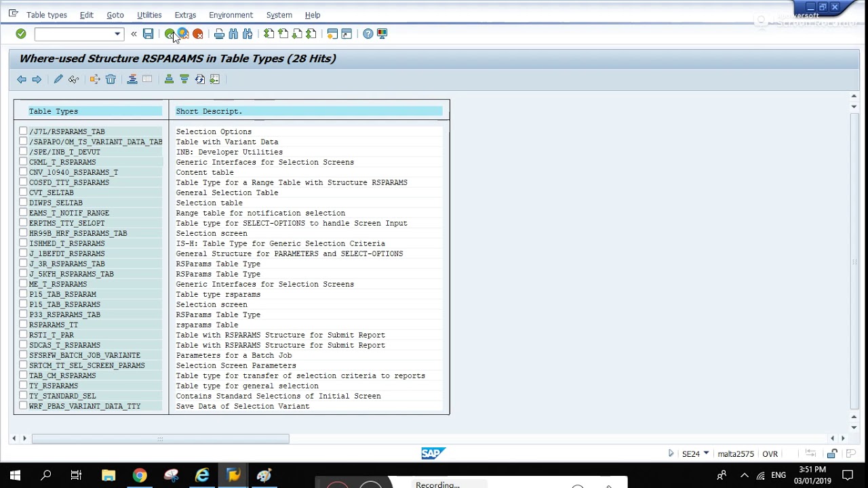This screenshot has height=488, width=868.
Task: Check the CVT_SELTAB checkbox
Action: coord(23,192)
